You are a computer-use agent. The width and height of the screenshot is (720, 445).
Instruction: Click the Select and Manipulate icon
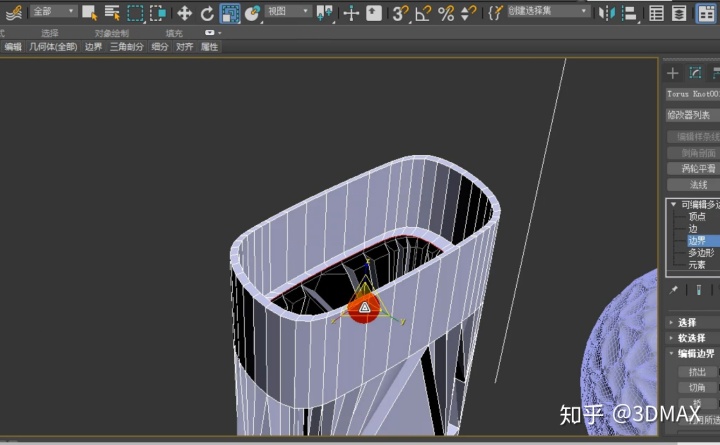(351, 13)
